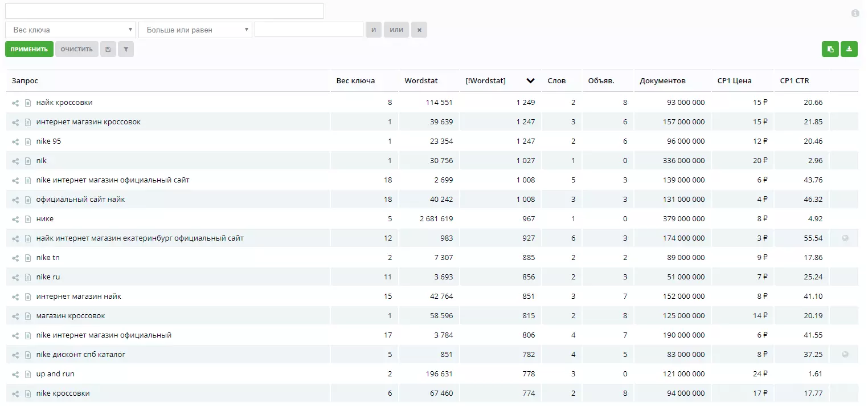Click document icon for 'интернет магазин найк'
The height and width of the screenshot is (406, 868).
[x=27, y=297]
